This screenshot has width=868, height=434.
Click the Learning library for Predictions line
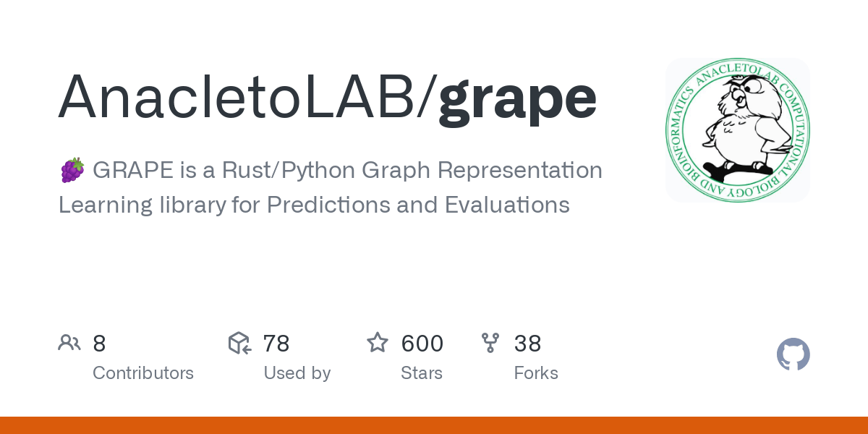click(x=314, y=205)
